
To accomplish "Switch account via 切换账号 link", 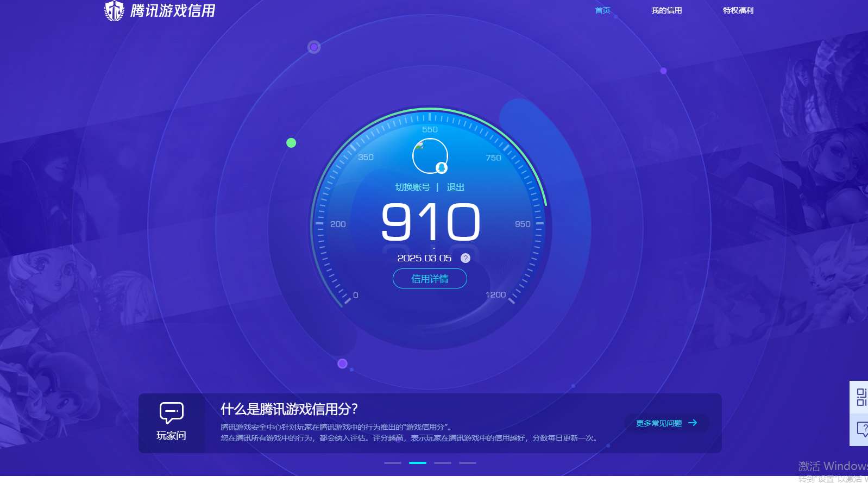I will point(413,187).
